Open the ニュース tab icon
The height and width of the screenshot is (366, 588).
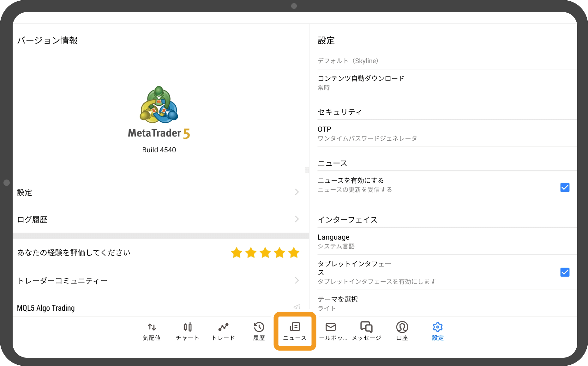coord(294,331)
